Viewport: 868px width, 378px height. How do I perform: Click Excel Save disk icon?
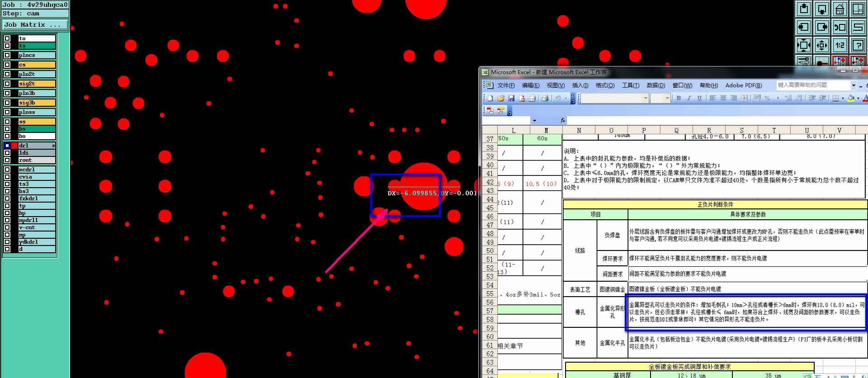tap(511, 98)
